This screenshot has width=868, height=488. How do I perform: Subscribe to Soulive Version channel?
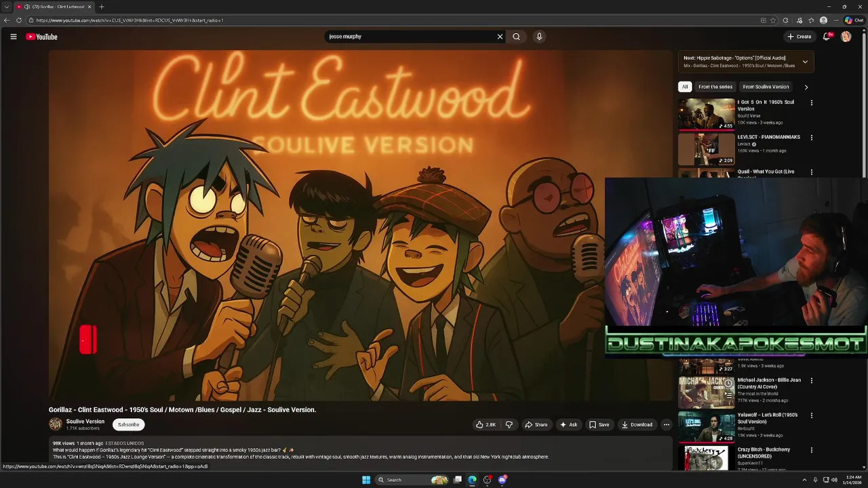[x=128, y=425]
